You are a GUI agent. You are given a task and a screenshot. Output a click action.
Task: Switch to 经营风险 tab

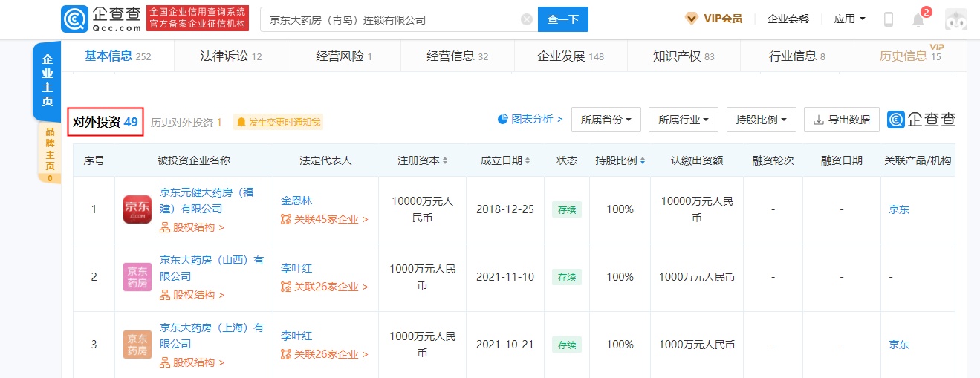pos(344,56)
